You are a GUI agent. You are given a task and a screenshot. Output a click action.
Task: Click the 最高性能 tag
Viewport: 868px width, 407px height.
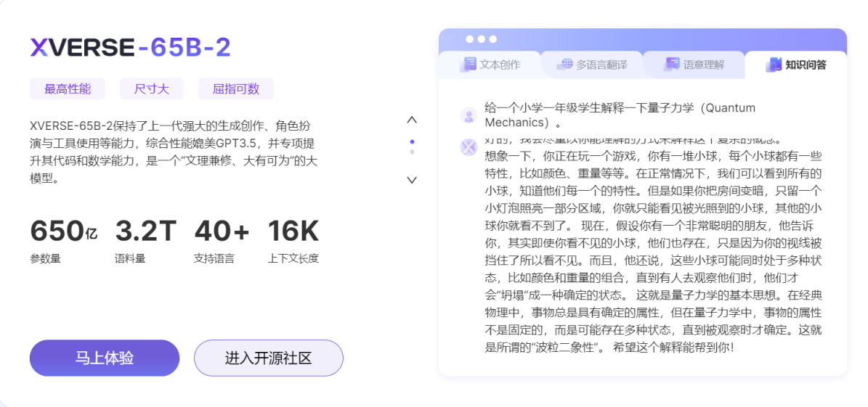68,89
